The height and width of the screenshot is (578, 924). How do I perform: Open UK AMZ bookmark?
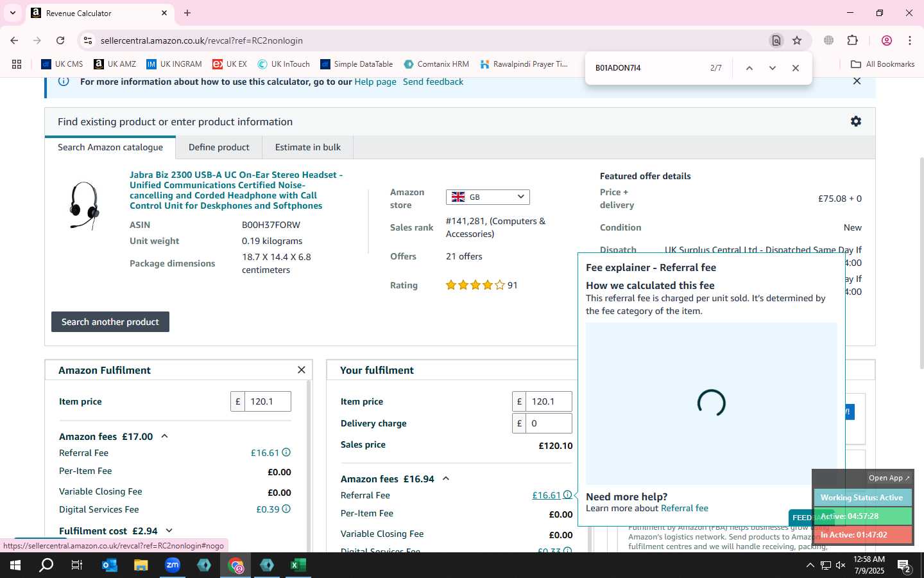(115, 64)
